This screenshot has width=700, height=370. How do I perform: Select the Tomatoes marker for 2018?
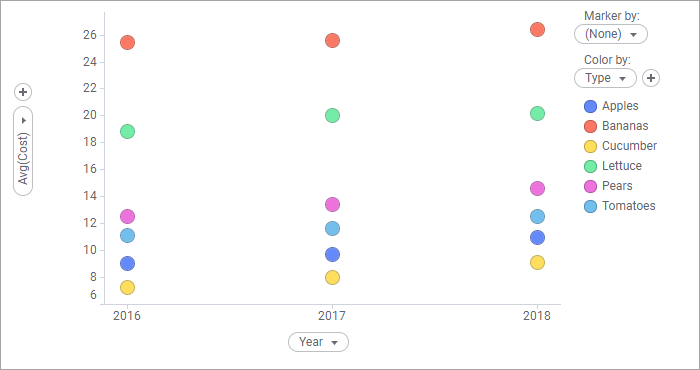click(537, 217)
